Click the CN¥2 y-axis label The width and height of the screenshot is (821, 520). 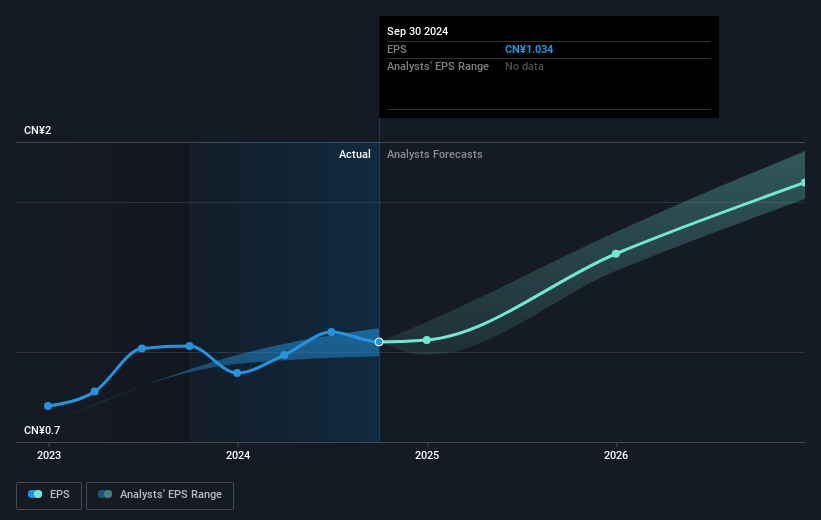click(38, 130)
